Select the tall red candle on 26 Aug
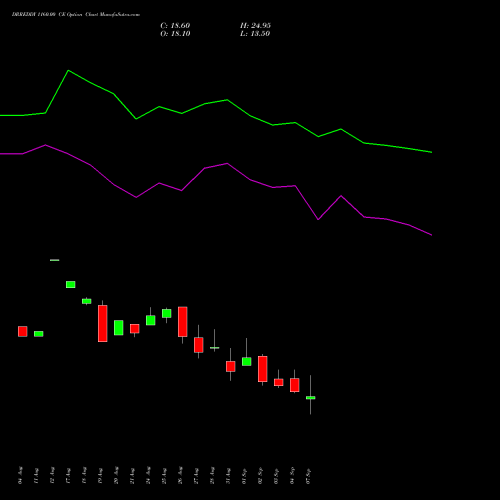Viewport: 500px width, 500px height. pyautogui.click(x=183, y=322)
